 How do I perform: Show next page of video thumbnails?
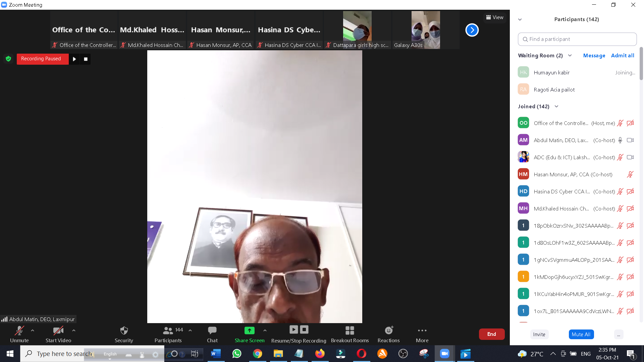pyautogui.click(x=472, y=30)
